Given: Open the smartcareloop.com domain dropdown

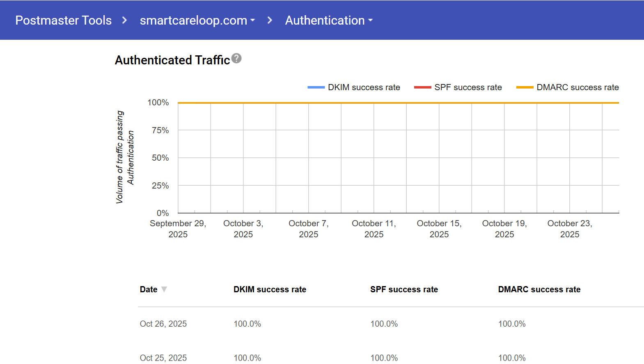Looking at the screenshot, I should pos(197,20).
